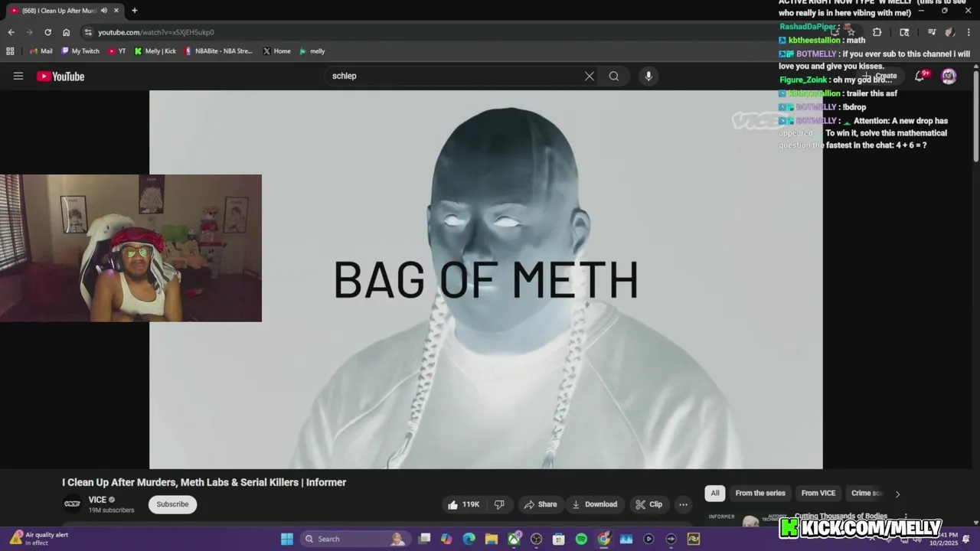The width and height of the screenshot is (980, 551).
Task: Select the From the series chip
Action: [760, 493]
